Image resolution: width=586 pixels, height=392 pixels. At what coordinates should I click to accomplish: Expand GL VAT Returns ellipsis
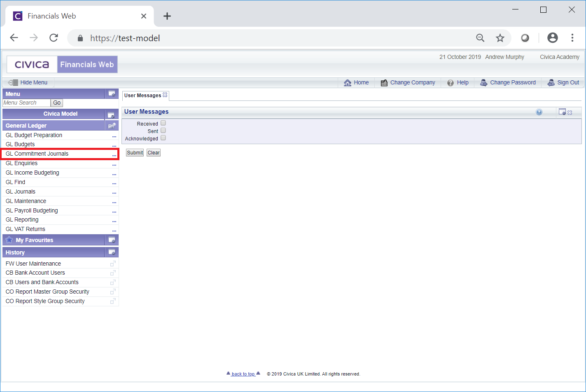tap(114, 231)
